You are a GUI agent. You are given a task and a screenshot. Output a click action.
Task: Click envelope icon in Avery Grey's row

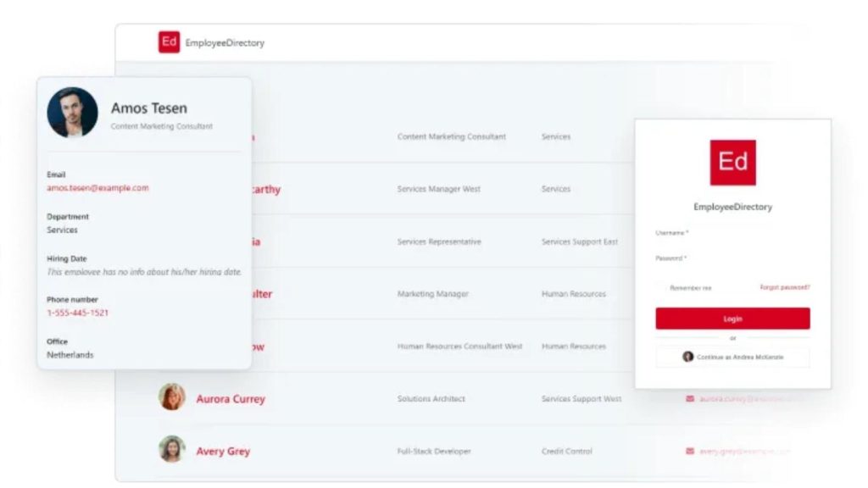tap(690, 451)
